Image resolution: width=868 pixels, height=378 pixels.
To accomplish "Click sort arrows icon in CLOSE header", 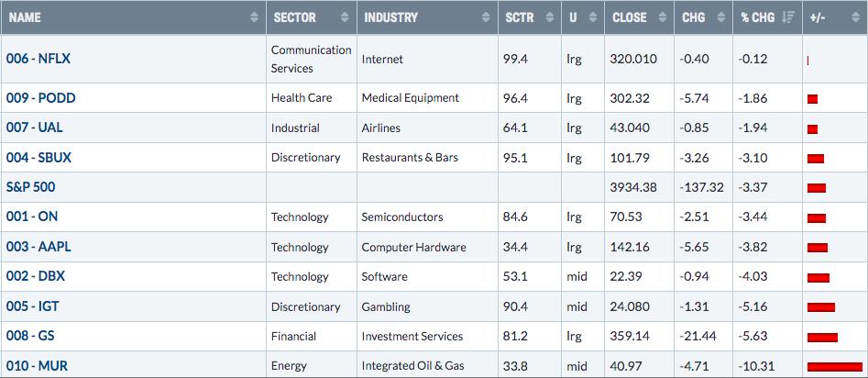I will click(x=662, y=17).
